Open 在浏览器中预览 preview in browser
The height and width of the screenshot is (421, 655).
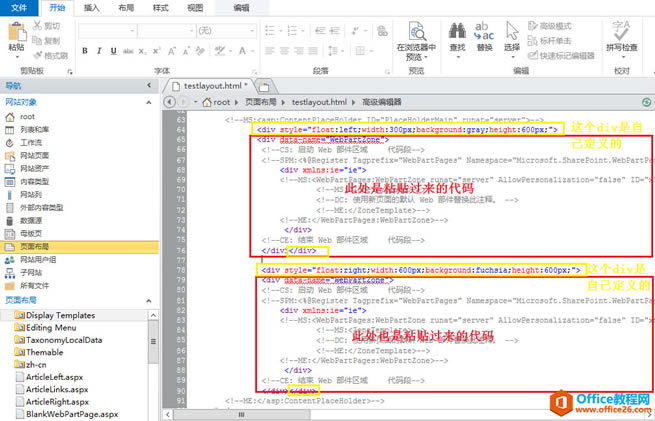coord(416,41)
